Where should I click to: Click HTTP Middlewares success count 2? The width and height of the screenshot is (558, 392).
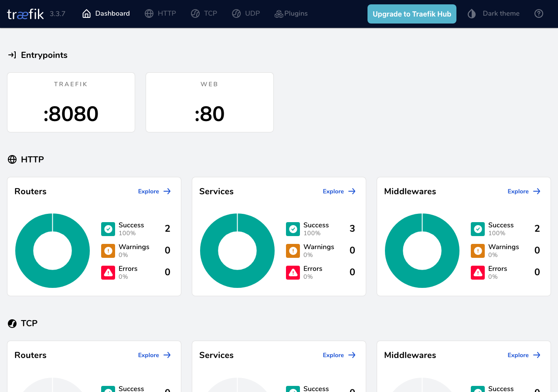tap(537, 229)
